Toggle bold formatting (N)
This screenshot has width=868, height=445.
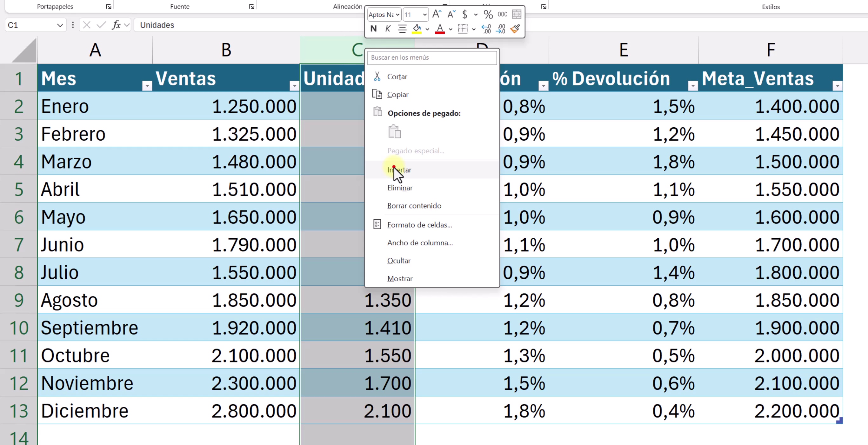coord(373,29)
